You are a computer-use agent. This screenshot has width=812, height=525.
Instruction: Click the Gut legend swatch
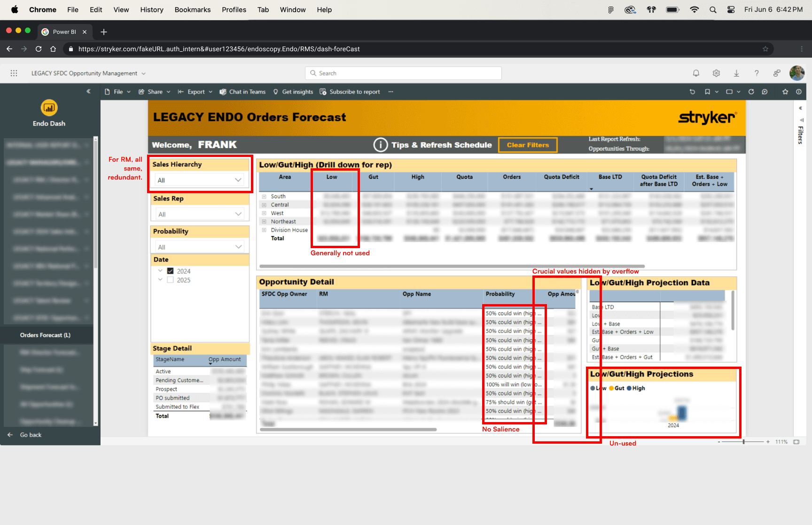611,388
